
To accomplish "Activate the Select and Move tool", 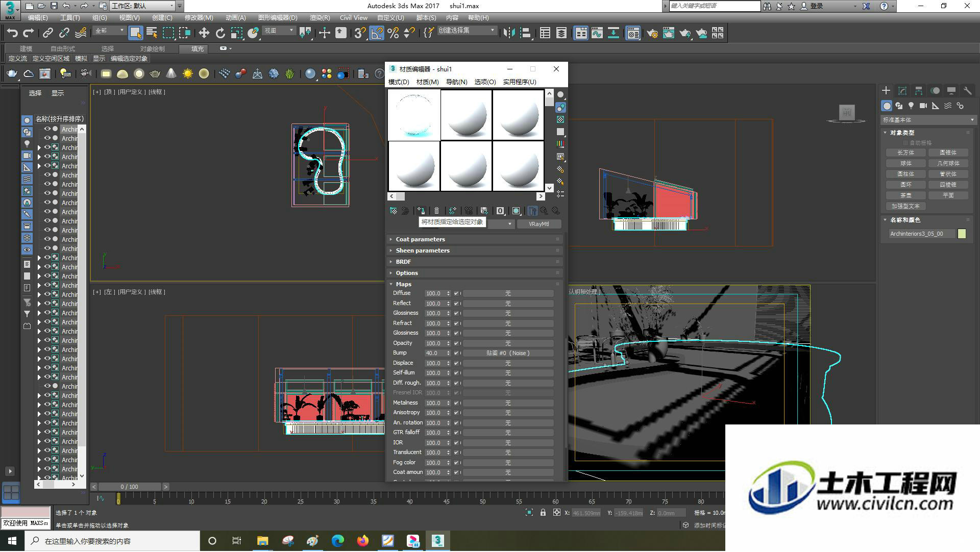I will pos(204,33).
